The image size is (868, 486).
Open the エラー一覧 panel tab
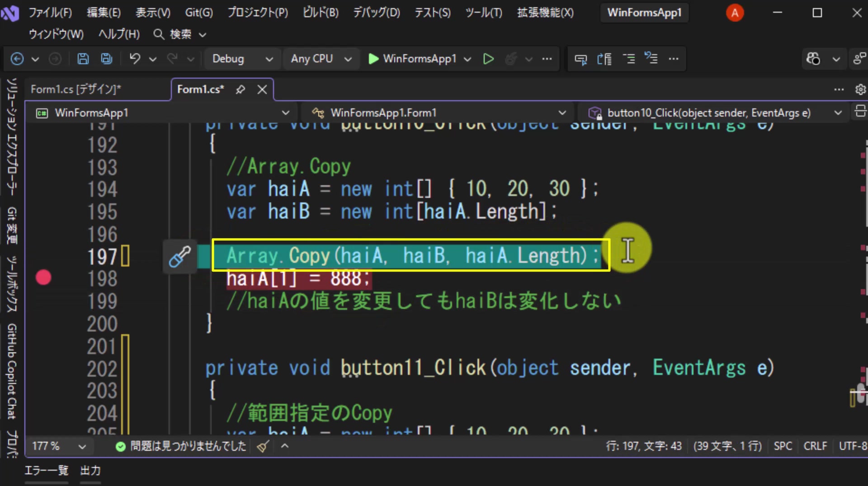[x=46, y=471]
